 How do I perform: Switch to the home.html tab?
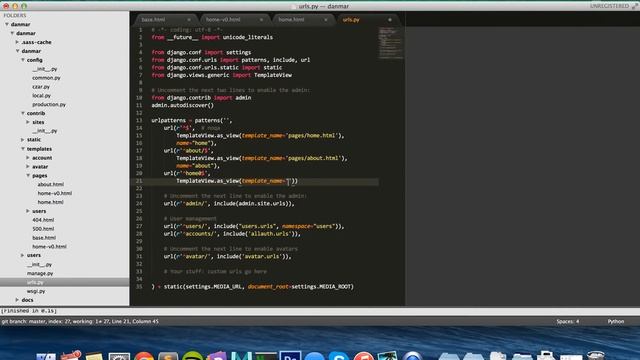coord(291,20)
